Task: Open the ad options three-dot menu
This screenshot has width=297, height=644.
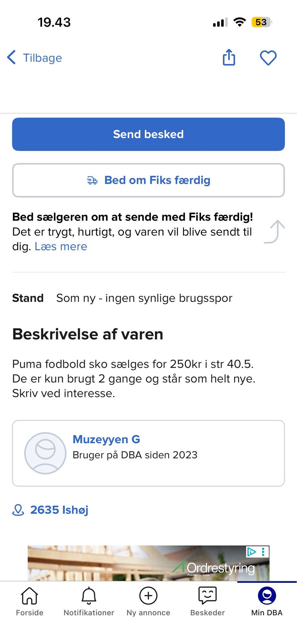Action: [x=263, y=551]
